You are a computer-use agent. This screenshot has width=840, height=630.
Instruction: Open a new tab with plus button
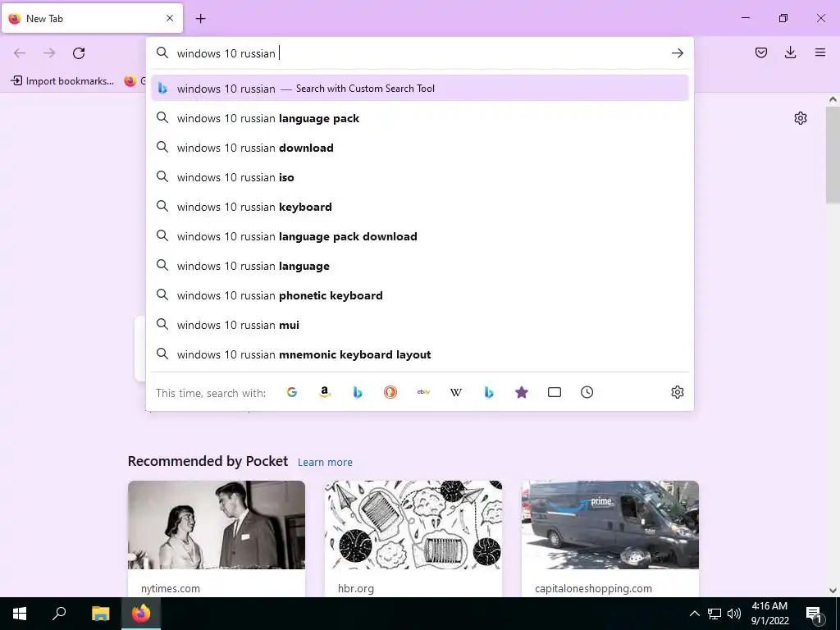pyautogui.click(x=200, y=19)
